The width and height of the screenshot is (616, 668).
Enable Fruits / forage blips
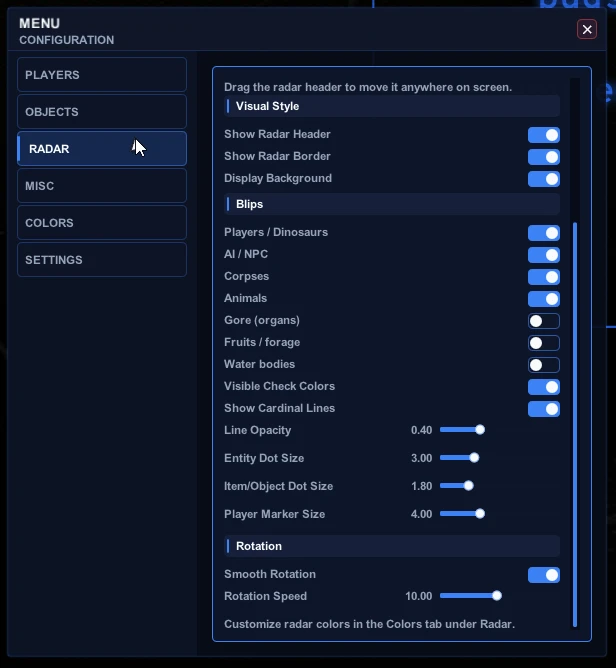click(544, 343)
